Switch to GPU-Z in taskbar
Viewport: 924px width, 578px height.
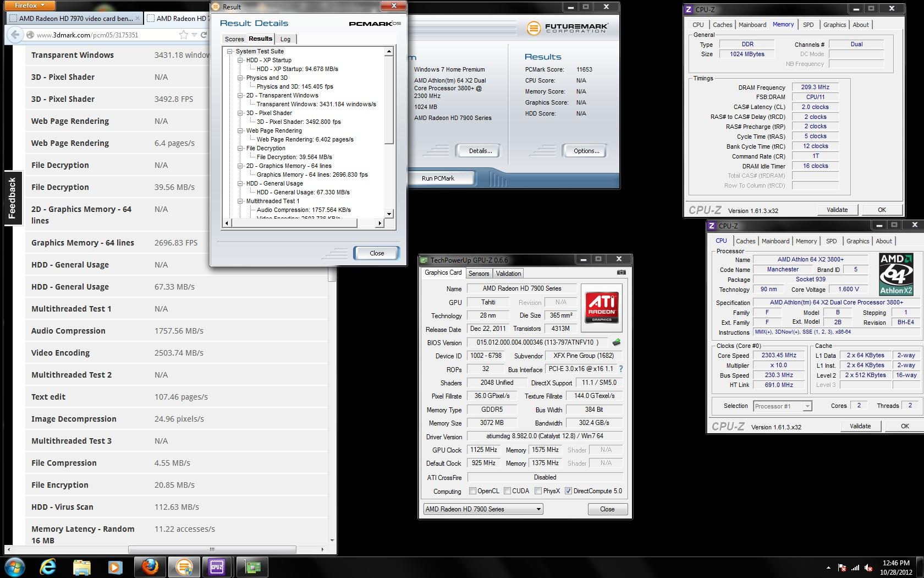pyautogui.click(x=252, y=566)
